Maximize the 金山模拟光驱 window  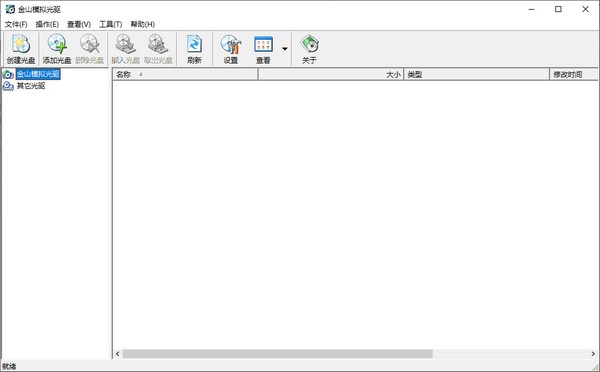click(558, 9)
